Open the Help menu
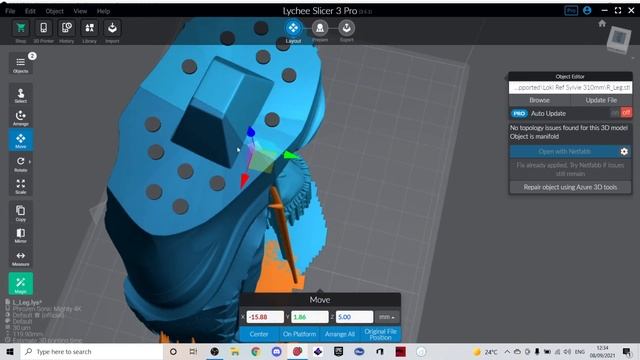 pyautogui.click(x=103, y=11)
